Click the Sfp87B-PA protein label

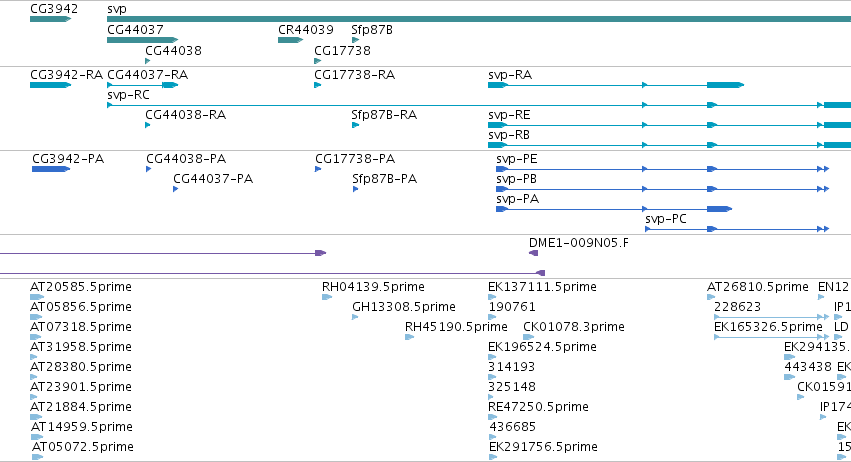(385, 179)
